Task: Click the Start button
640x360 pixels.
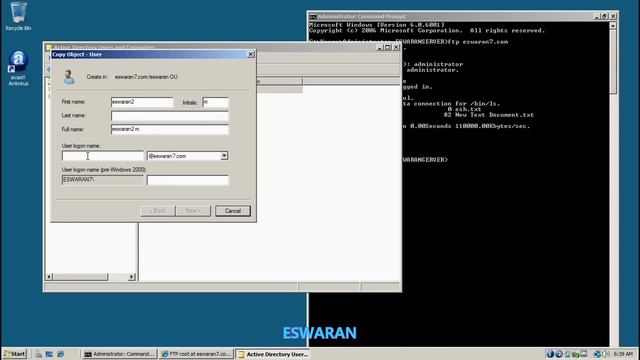Action: click(x=15, y=354)
